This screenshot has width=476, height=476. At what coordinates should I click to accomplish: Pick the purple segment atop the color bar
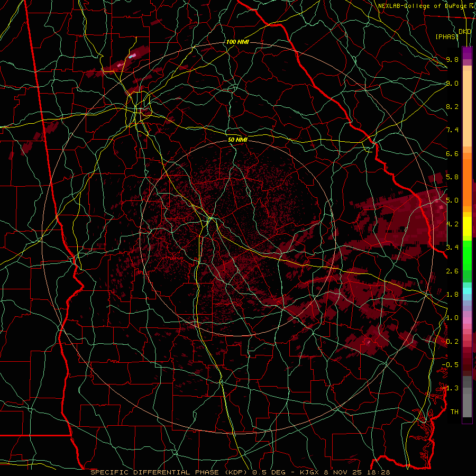[x=467, y=53]
